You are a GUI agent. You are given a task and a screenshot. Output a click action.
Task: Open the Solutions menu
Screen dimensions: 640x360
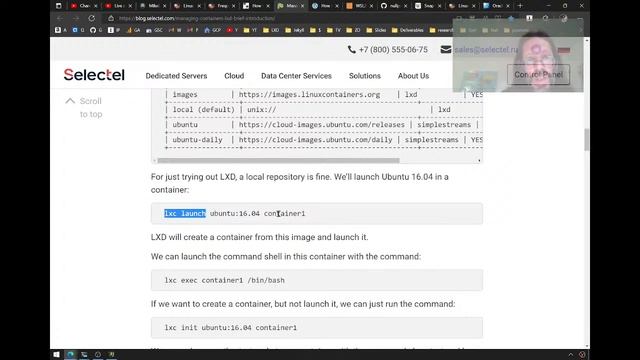(x=365, y=76)
